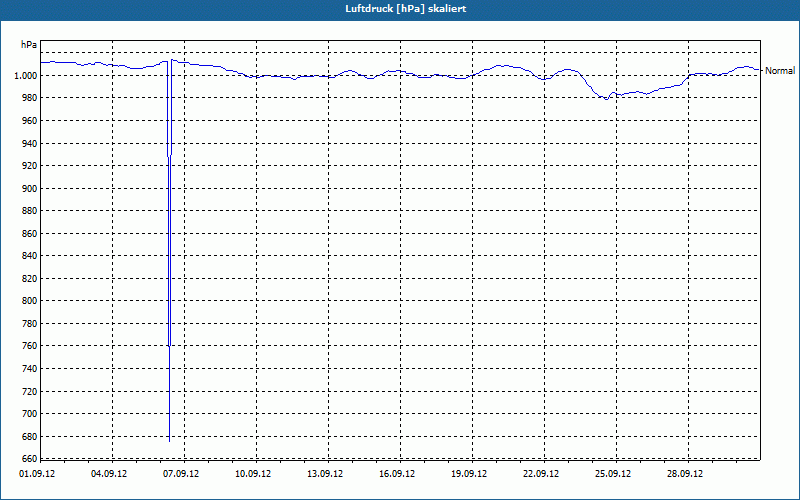Select the '920' y-axis value

[30, 166]
